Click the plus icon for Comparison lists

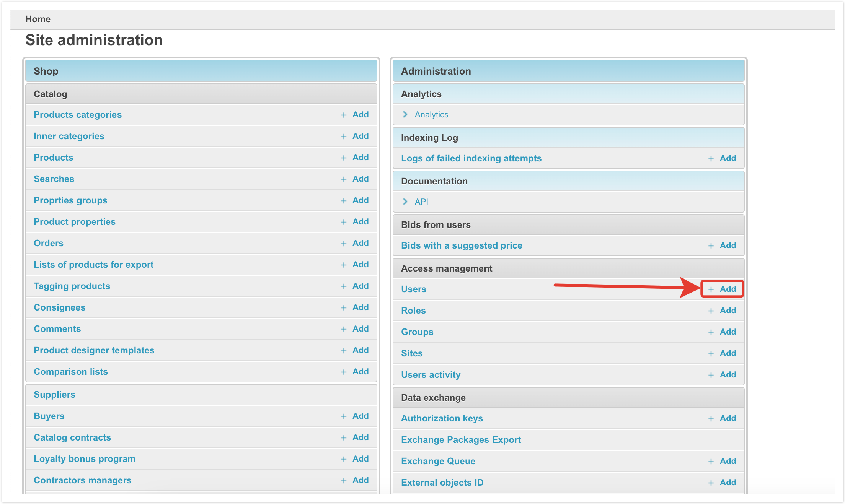pos(343,372)
